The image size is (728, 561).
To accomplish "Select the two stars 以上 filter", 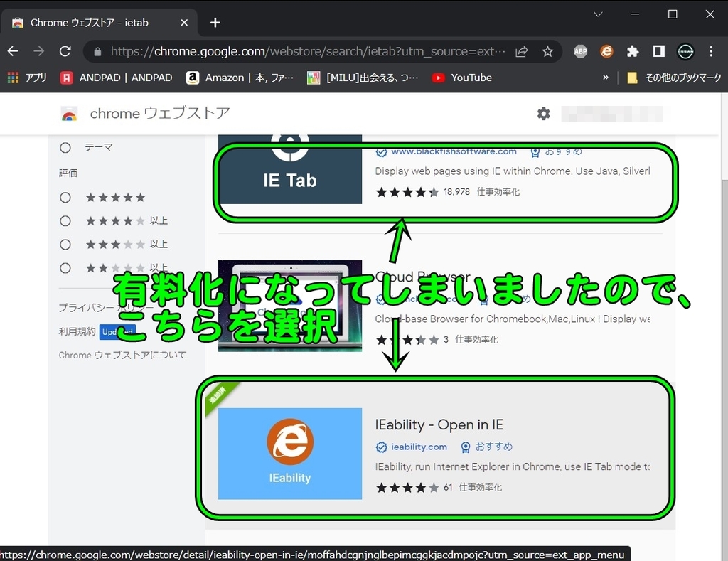I will 65,268.
